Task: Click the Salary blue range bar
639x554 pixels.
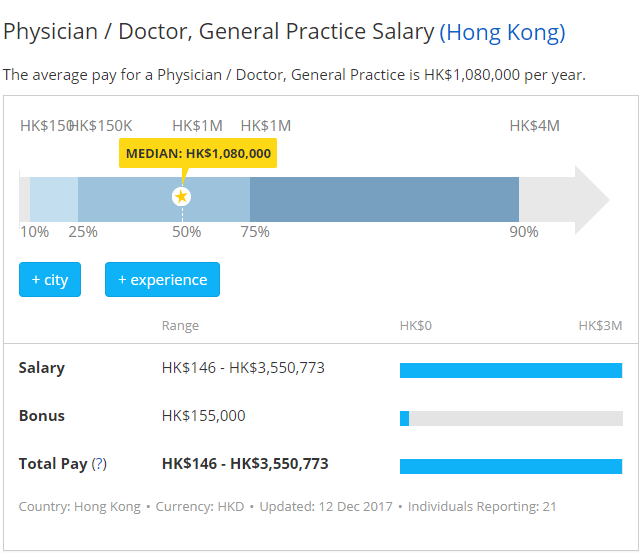Action: pyautogui.click(x=510, y=370)
